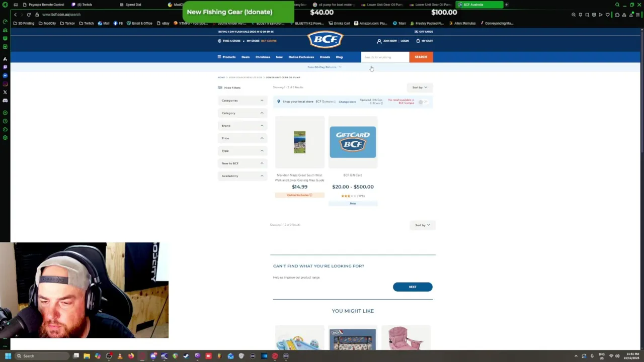644x362 pixels.
Task: Click the $14.99 price
Action: coord(299,187)
